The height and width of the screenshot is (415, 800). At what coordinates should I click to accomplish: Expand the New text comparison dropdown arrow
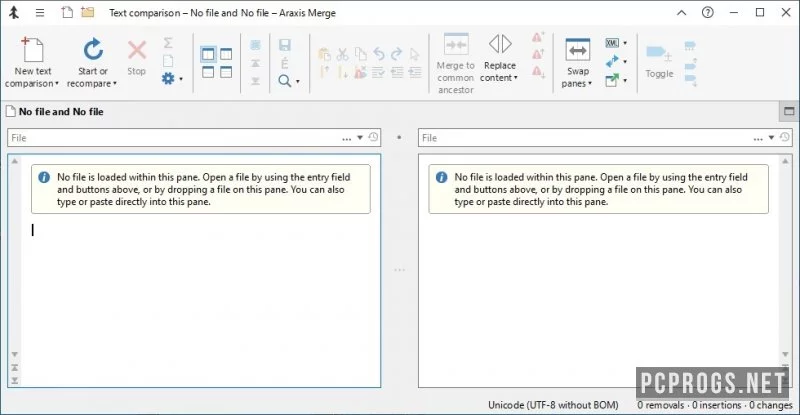57,84
